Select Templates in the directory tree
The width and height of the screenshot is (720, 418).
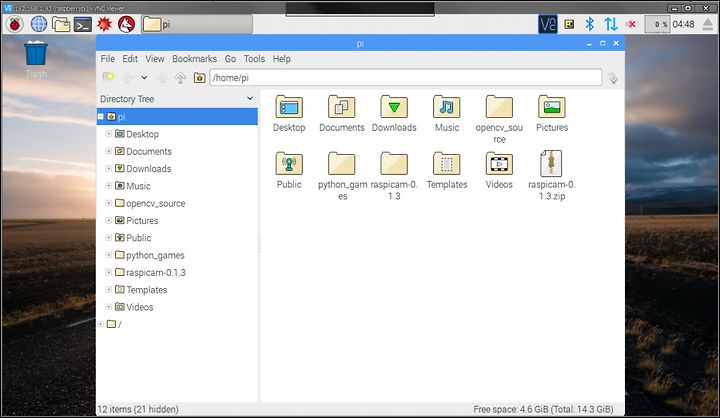click(x=146, y=290)
